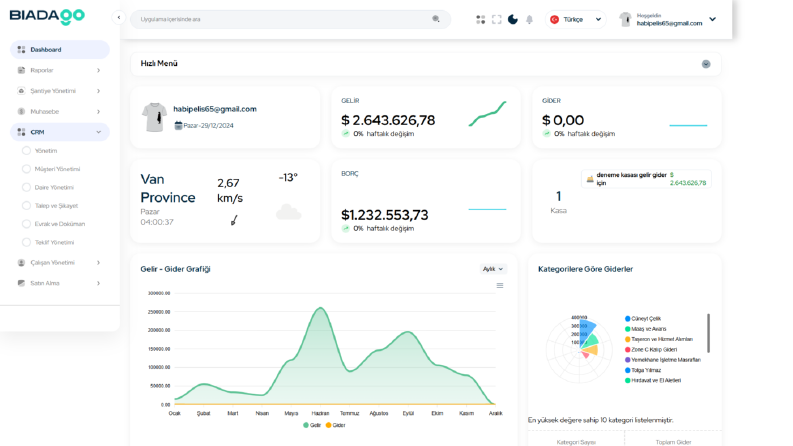The width and height of the screenshot is (793, 446).
Task: Click the Yemekhane İşletme Masrafları legend entry
Action: [x=663, y=360]
